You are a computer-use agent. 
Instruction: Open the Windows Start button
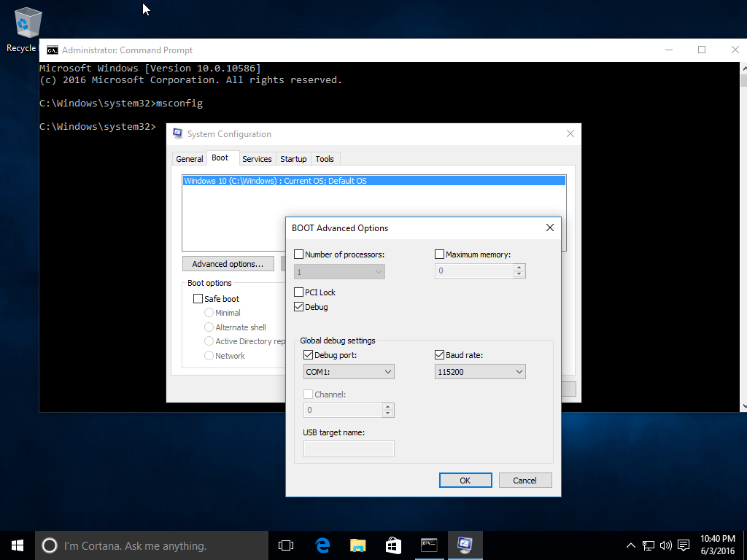click(x=18, y=545)
